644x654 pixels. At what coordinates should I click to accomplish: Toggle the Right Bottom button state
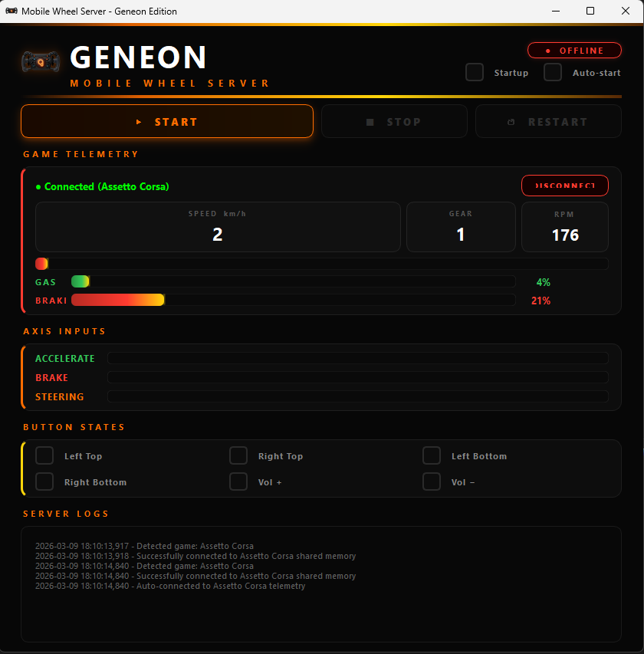pyautogui.click(x=44, y=481)
